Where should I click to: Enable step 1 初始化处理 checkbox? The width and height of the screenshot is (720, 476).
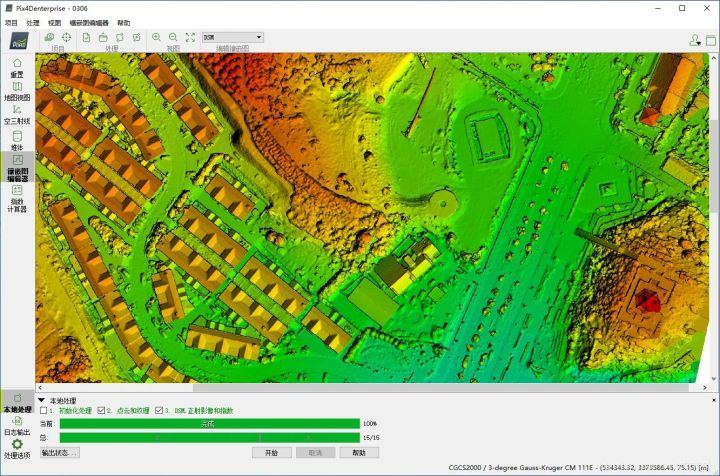(42, 410)
